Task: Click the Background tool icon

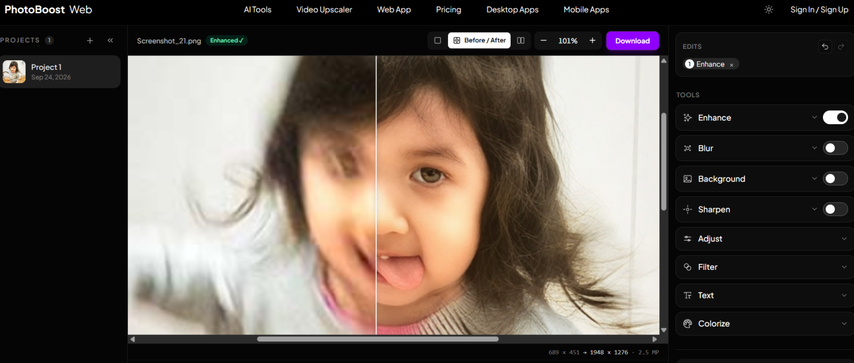Action: (x=688, y=179)
